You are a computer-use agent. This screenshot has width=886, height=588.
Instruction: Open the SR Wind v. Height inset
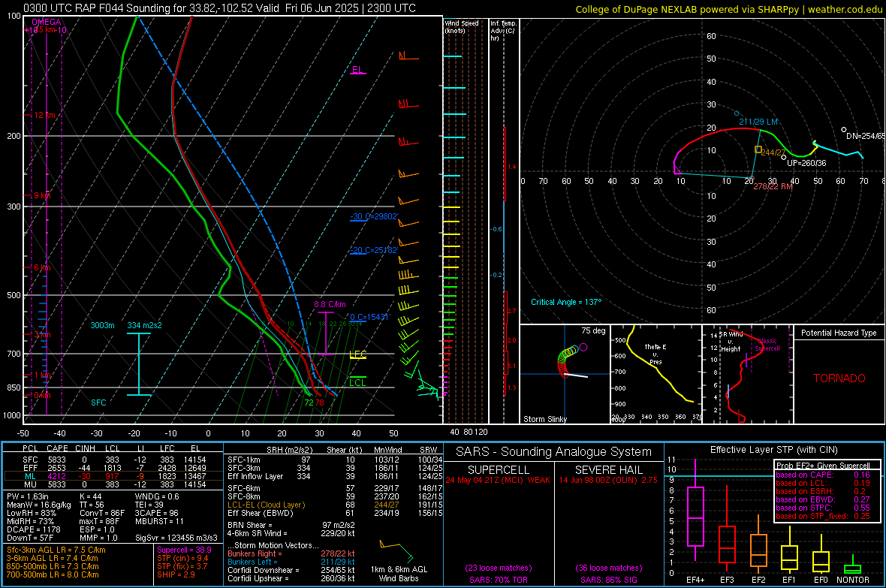click(x=748, y=374)
